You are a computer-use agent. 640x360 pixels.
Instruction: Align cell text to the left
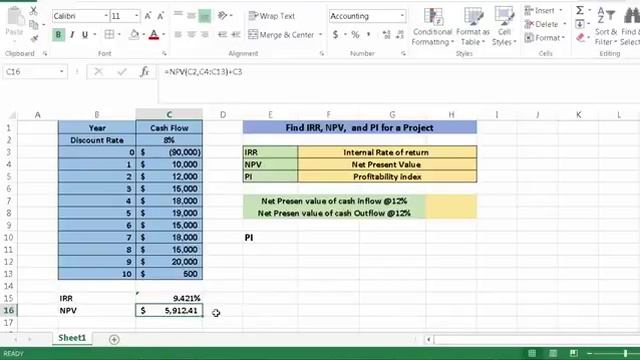tap(178, 35)
